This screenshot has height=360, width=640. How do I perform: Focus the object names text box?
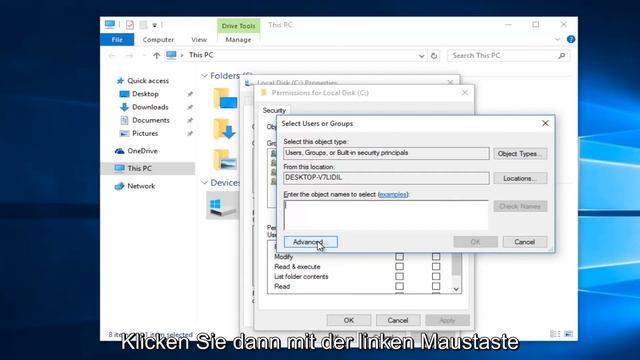386,215
